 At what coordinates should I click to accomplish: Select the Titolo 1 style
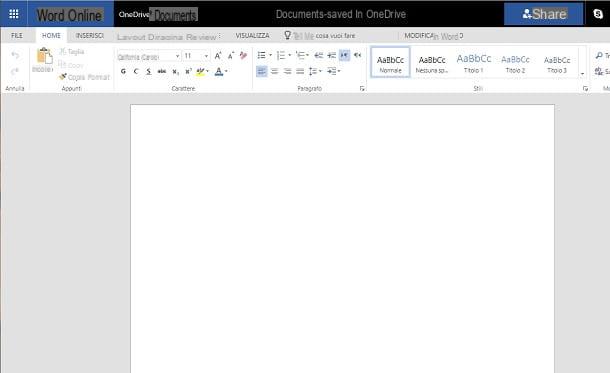473,62
